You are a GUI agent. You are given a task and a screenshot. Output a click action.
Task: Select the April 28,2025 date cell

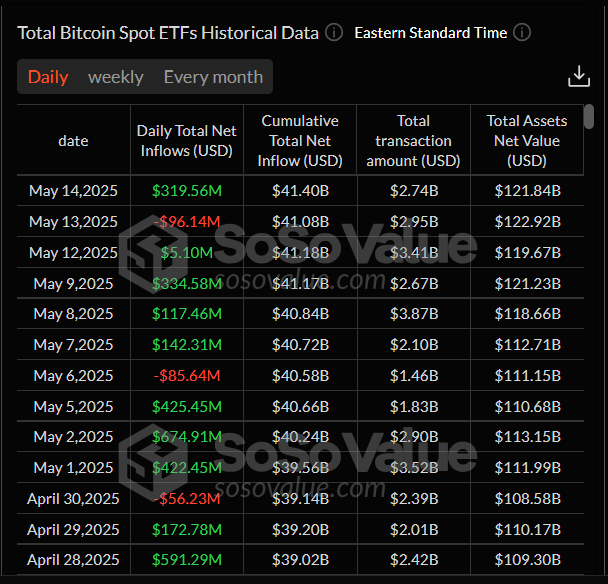[73, 560]
